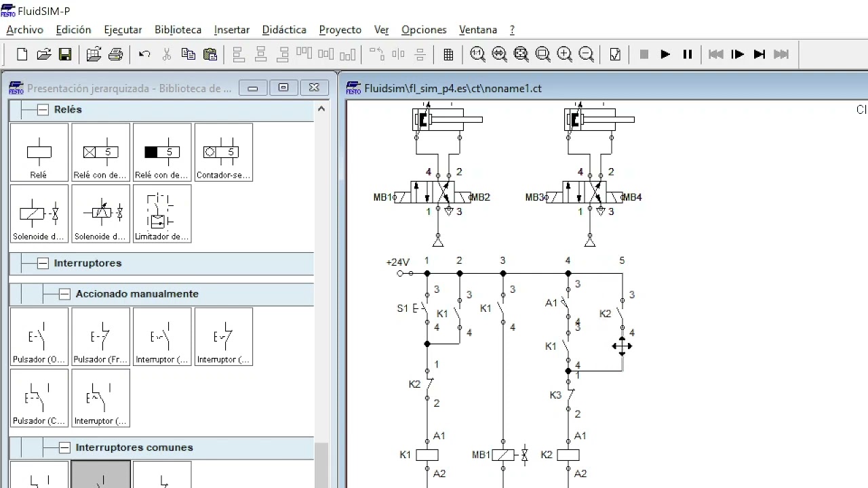Open the Ejecutar menu
Viewport: 868px width, 488px height.
click(123, 30)
